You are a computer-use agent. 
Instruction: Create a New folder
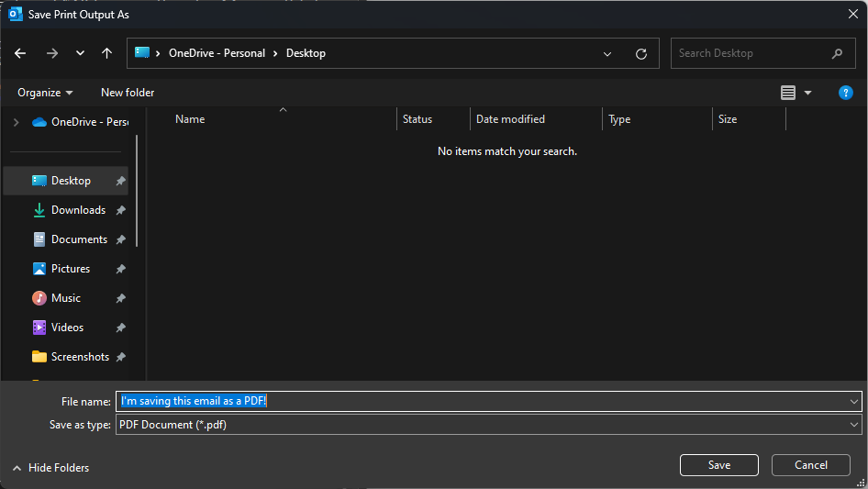(x=128, y=93)
